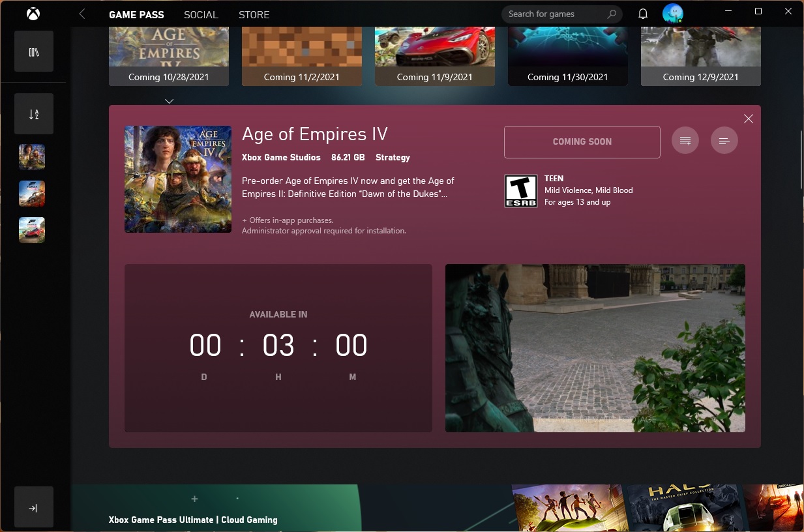Collapse panel via chevron under 10/28 card
The image size is (804, 532).
click(169, 101)
